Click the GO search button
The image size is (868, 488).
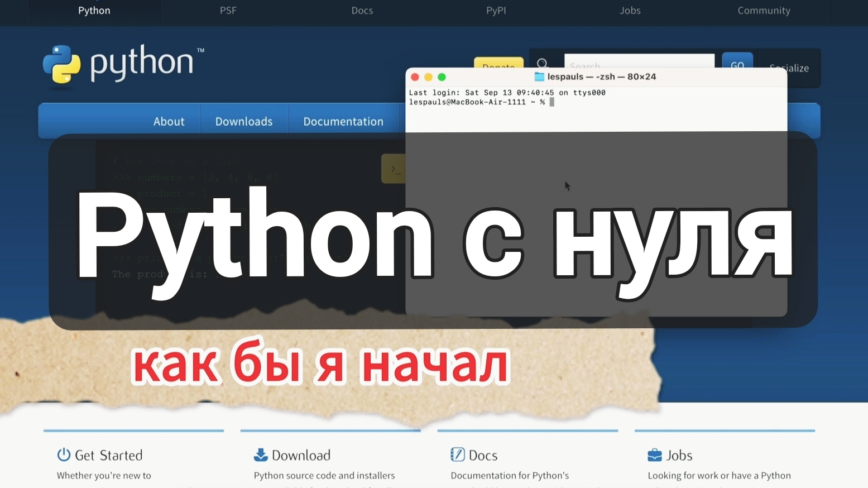[x=737, y=61]
